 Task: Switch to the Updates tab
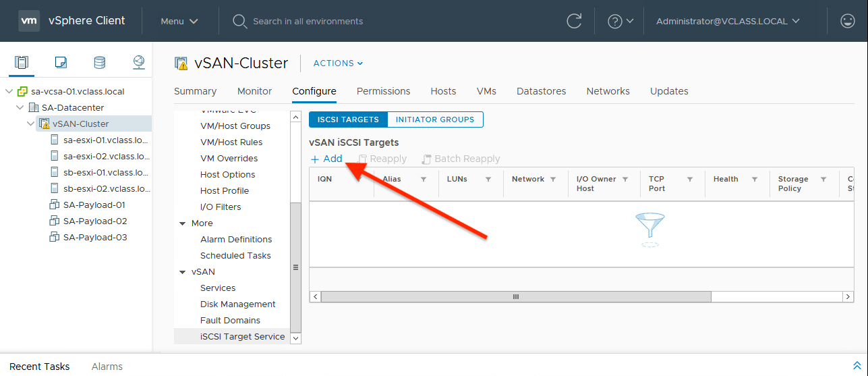669,91
